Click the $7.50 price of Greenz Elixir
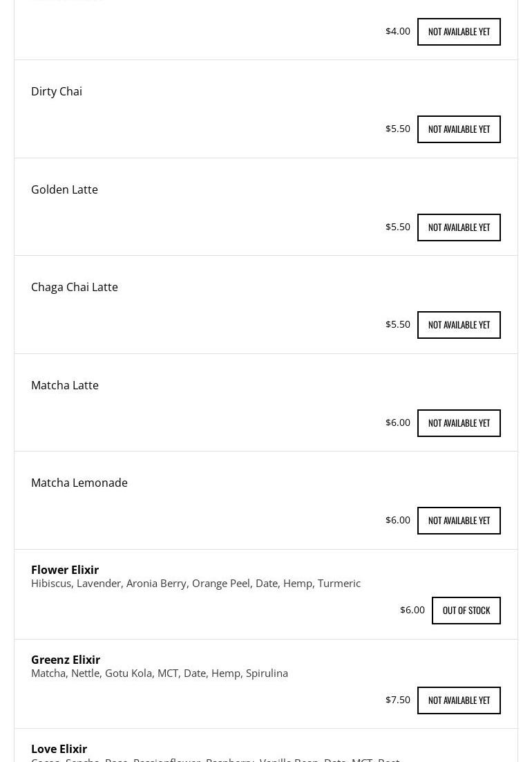532x762 pixels. (398, 700)
